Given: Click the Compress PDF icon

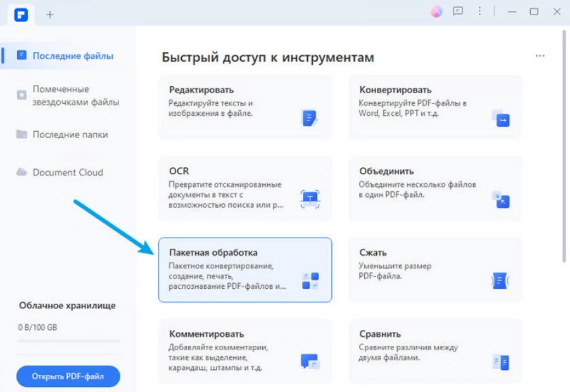Looking at the screenshot, I should coord(500,281).
